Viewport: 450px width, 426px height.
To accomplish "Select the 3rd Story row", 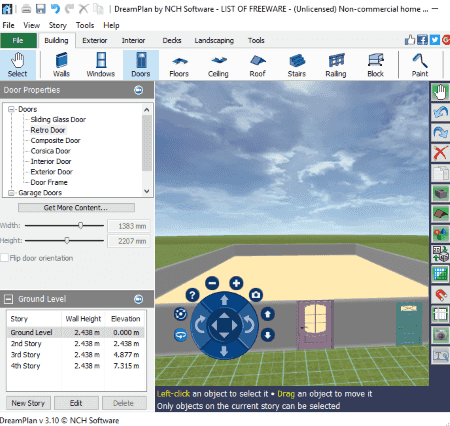I will (x=76, y=355).
